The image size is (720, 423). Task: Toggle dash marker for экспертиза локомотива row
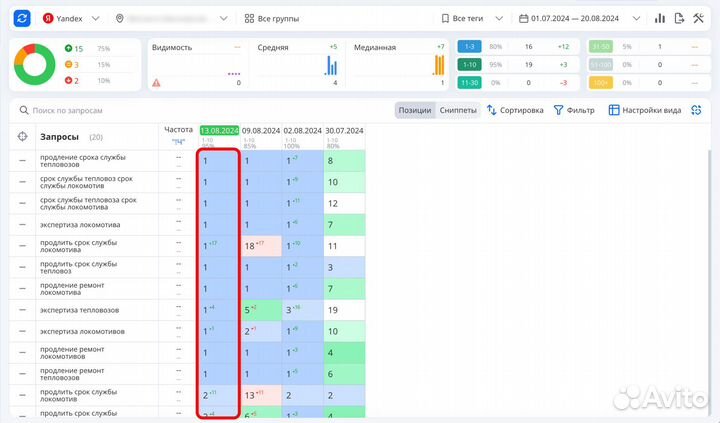(x=22, y=225)
